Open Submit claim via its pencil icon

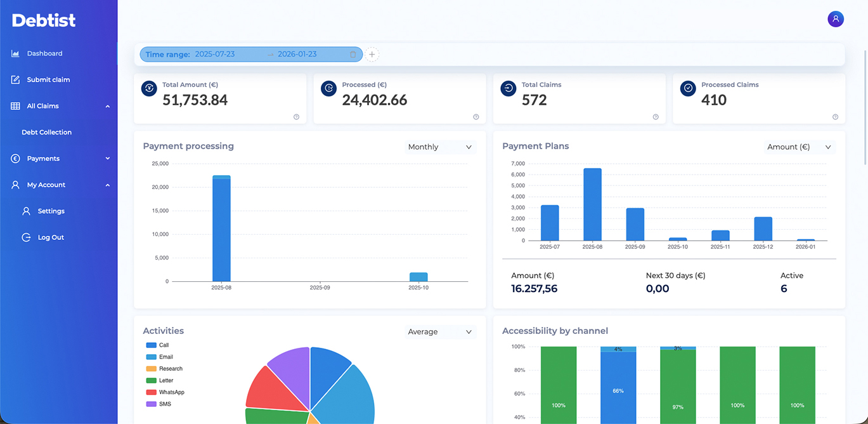coord(14,79)
